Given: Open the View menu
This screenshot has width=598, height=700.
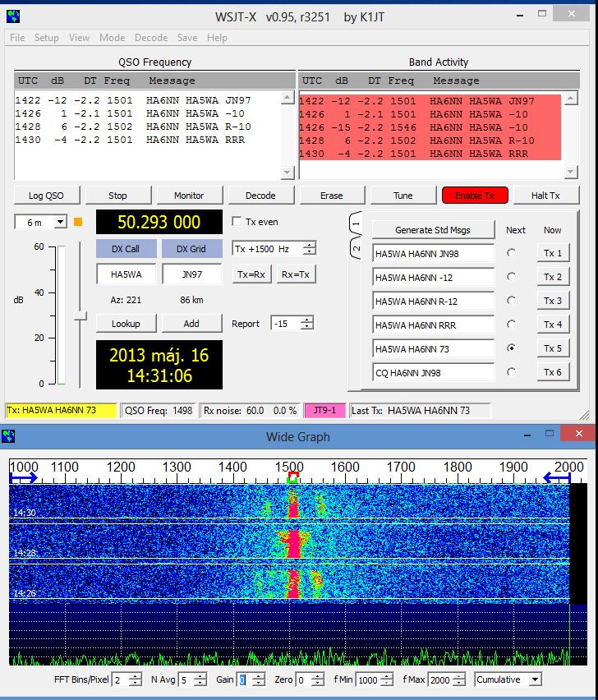Looking at the screenshot, I should tap(79, 38).
